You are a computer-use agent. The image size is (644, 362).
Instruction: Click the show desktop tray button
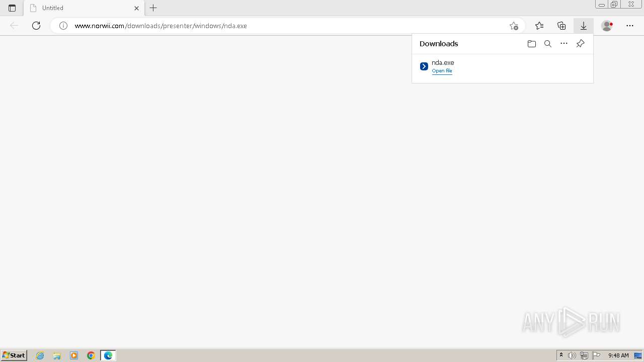click(638, 355)
